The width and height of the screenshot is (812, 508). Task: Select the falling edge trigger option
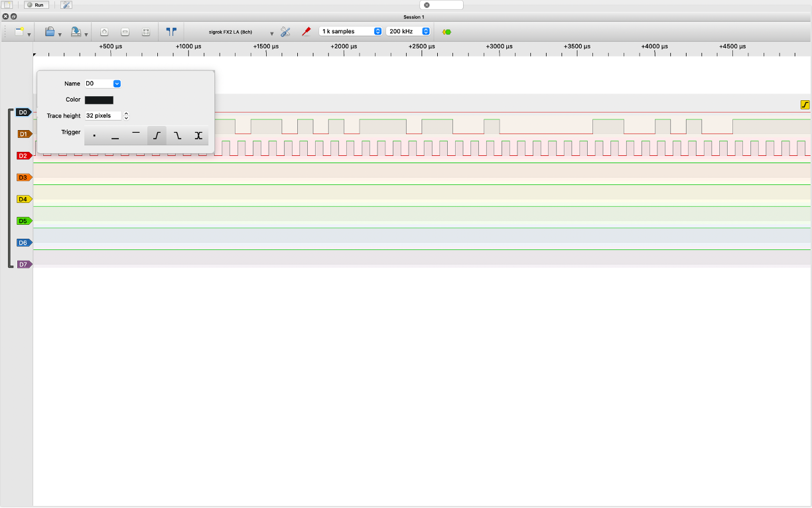coord(177,135)
